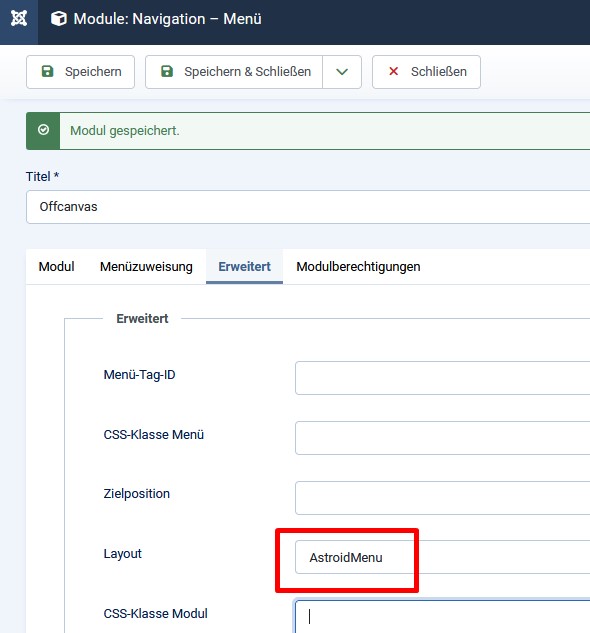Viewport: 590px width, 633px height.
Task: Select the Erweitert tab
Action: click(x=244, y=267)
